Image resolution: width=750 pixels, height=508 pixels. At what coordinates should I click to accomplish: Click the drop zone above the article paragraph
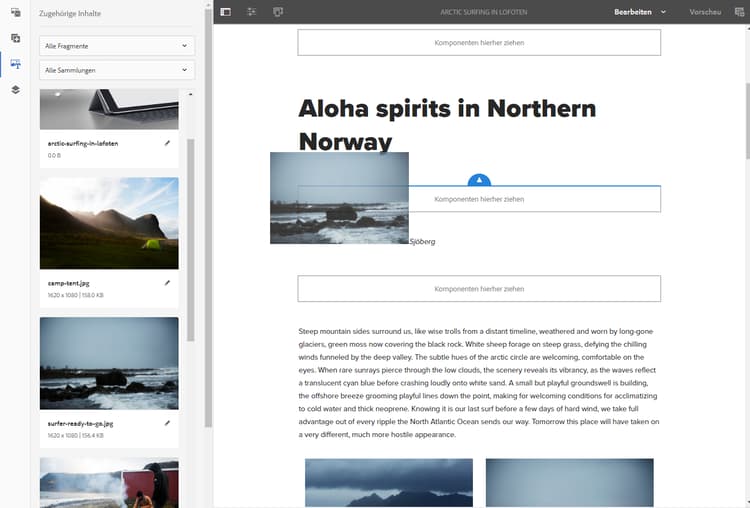coord(479,289)
